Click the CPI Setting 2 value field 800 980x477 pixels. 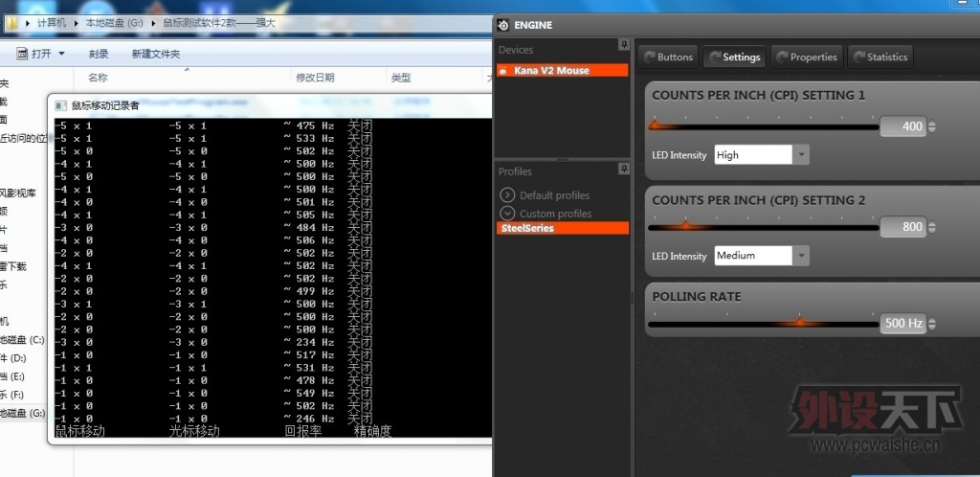coord(903,227)
